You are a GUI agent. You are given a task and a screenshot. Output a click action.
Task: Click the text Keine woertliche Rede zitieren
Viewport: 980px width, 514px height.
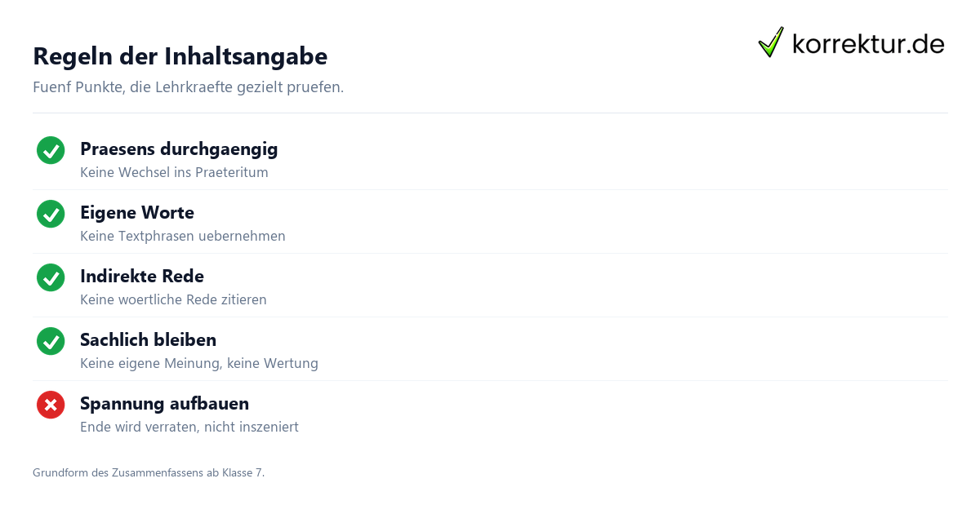pyautogui.click(x=173, y=300)
